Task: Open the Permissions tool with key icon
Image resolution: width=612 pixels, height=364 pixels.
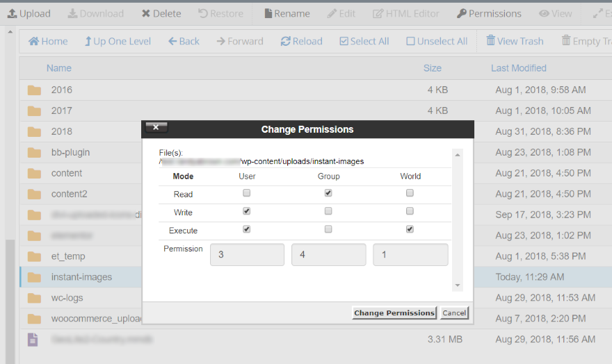Action: [x=489, y=14]
